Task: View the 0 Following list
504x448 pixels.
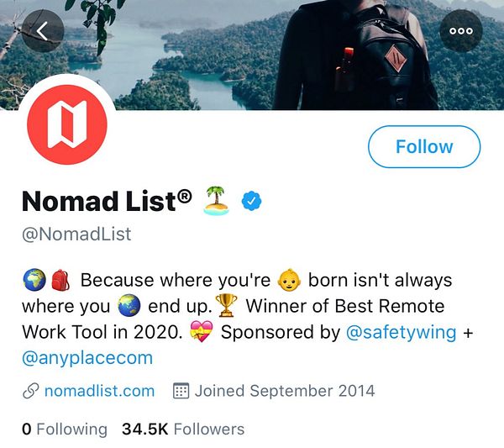Action: click(x=65, y=430)
